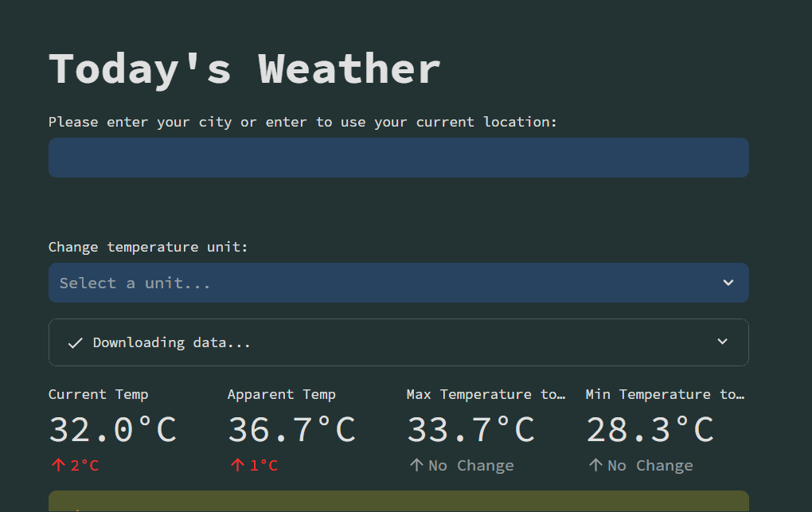Screen dimensions: 812x512
Task: Click the Current Temp label
Action: coord(98,394)
